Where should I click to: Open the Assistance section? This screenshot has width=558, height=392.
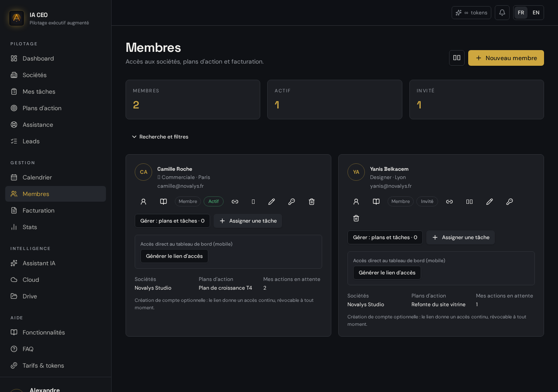[55, 125]
